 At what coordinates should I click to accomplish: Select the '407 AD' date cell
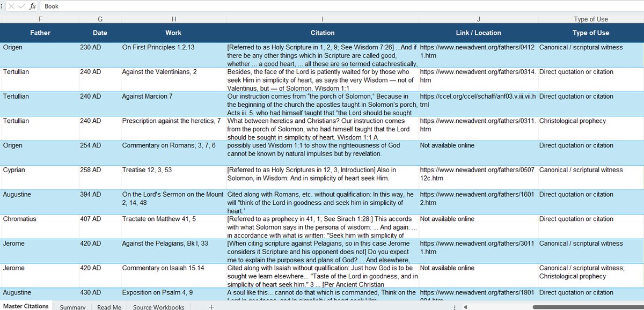(x=100, y=226)
